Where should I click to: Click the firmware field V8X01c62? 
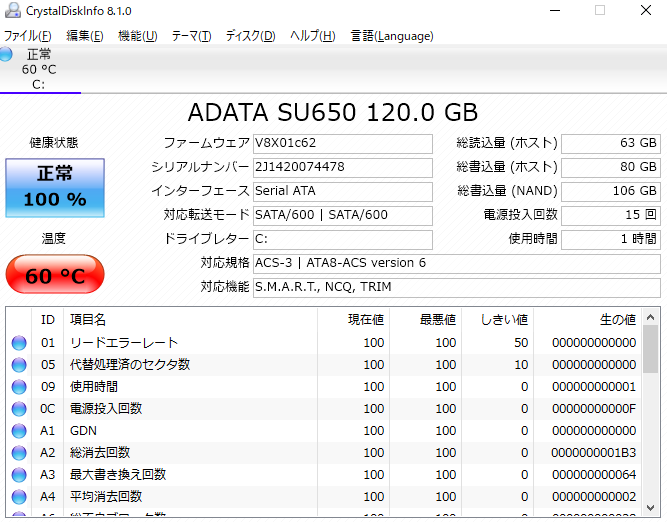pyautogui.click(x=343, y=144)
